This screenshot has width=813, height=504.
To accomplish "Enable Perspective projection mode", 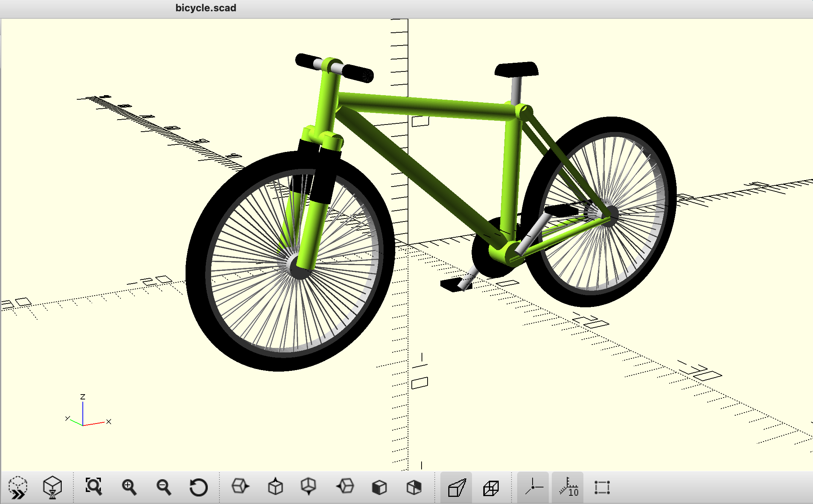I will (x=457, y=487).
